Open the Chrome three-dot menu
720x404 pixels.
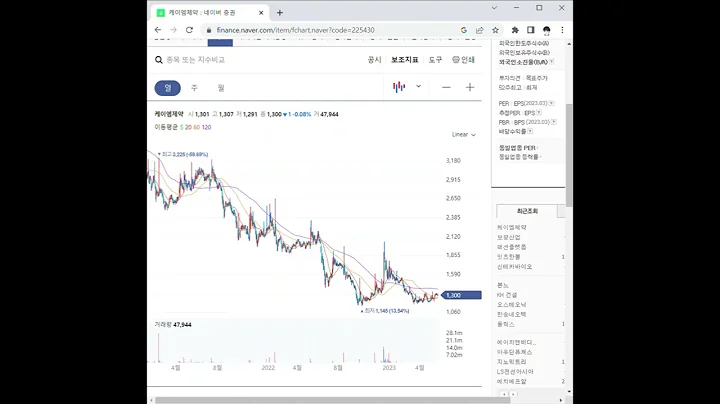click(562, 30)
